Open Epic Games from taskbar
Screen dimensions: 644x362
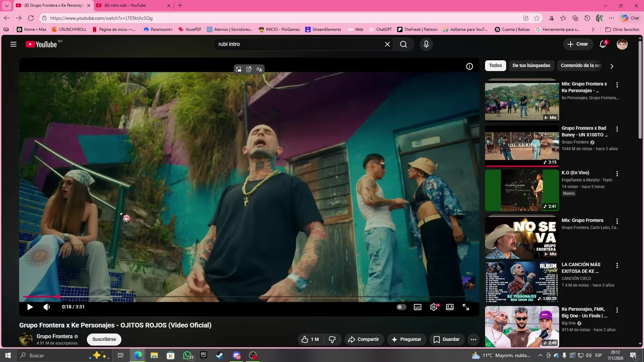tap(204, 355)
